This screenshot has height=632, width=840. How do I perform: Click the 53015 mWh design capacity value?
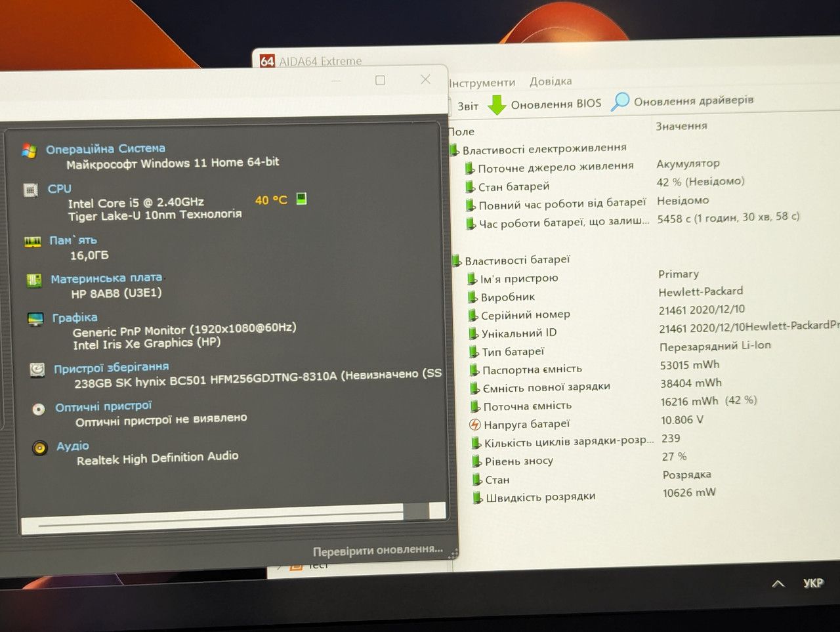tap(690, 365)
